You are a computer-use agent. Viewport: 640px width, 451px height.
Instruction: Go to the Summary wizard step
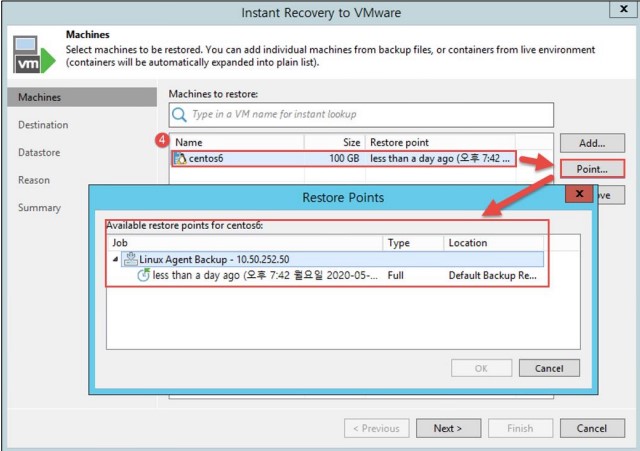[39, 208]
